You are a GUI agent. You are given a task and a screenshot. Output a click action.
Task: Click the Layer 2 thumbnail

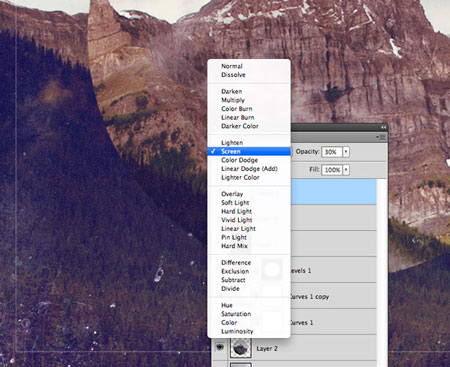tap(241, 348)
